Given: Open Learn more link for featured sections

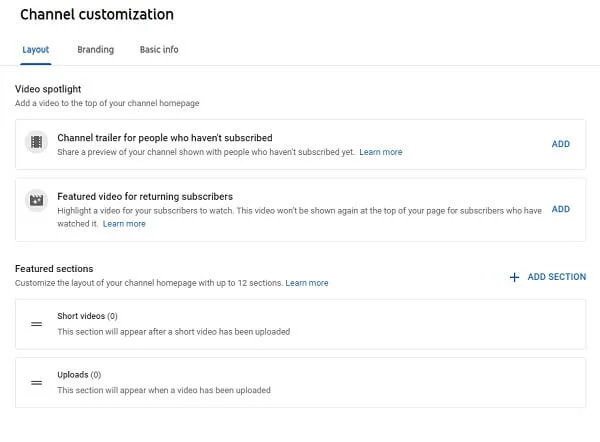Looking at the screenshot, I should click(x=307, y=283).
